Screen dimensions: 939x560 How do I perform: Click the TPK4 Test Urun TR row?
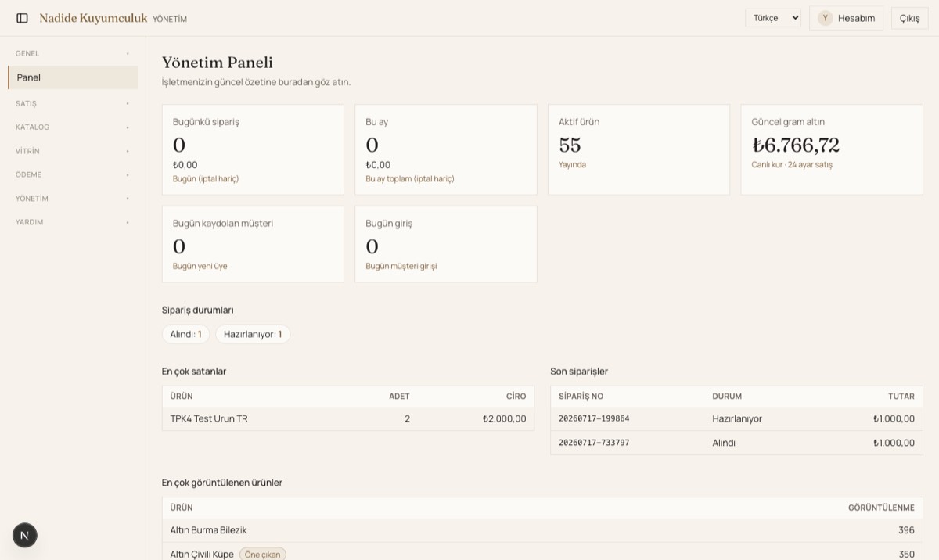click(348, 418)
